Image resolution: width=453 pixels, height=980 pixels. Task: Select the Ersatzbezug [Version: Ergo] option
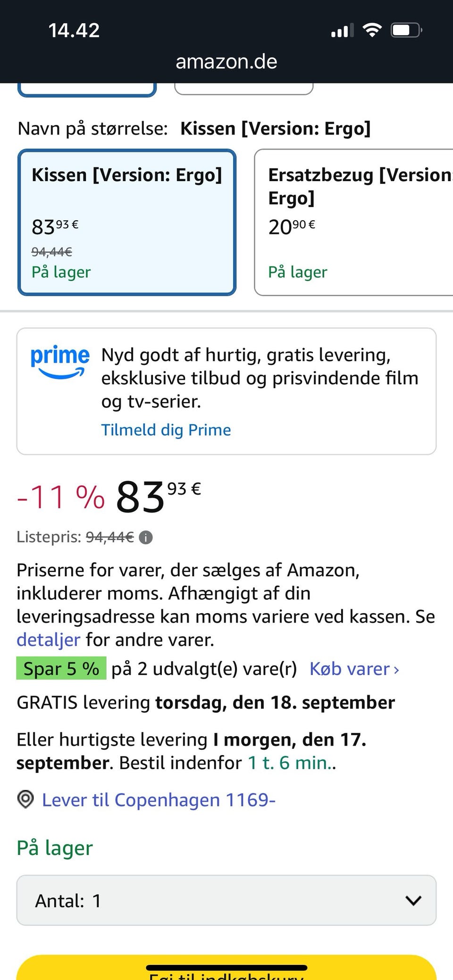[354, 222]
